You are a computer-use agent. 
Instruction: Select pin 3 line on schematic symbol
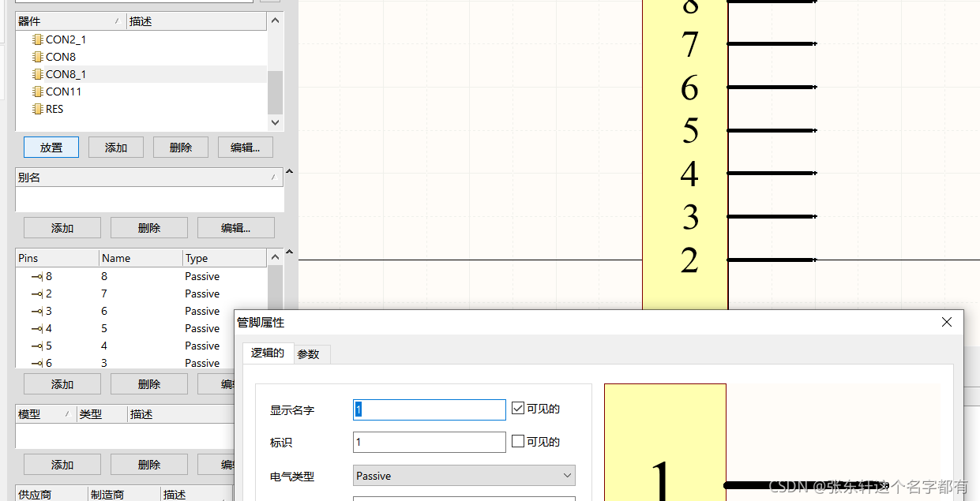pyautogui.click(x=772, y=216)
